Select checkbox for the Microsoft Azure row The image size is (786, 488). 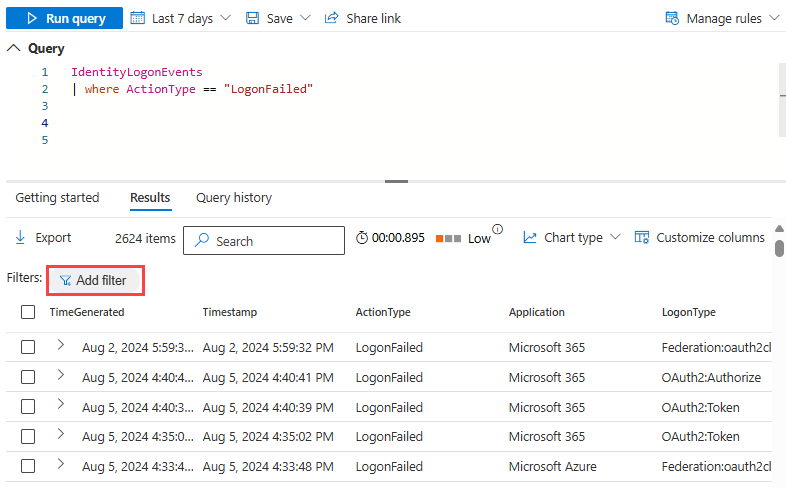coord(28,466)
